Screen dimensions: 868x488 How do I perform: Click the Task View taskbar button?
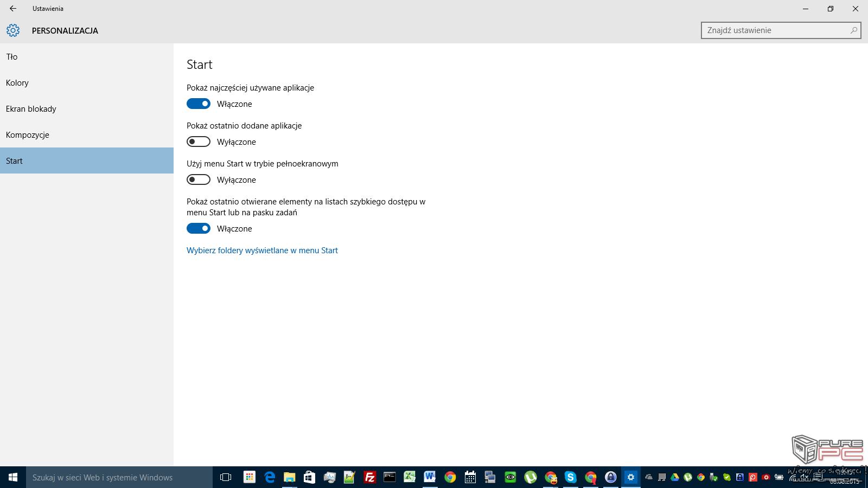tap(226, 477)
